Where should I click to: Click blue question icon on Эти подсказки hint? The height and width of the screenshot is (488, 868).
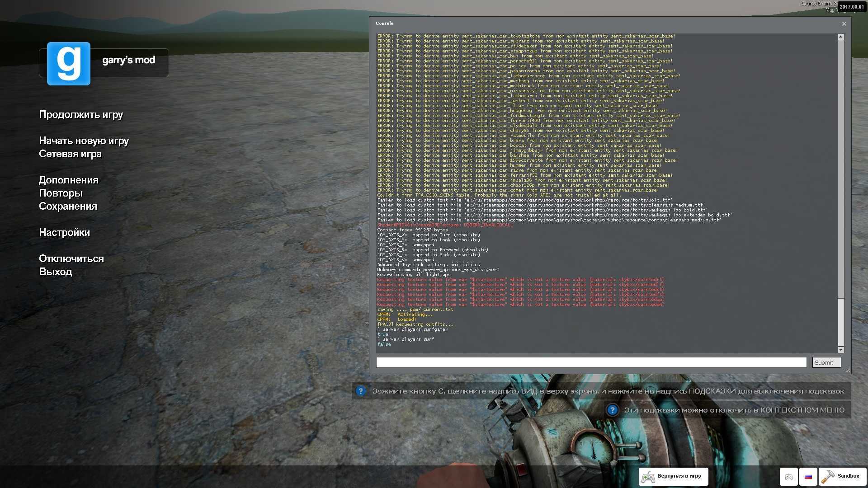click(612, 410)
